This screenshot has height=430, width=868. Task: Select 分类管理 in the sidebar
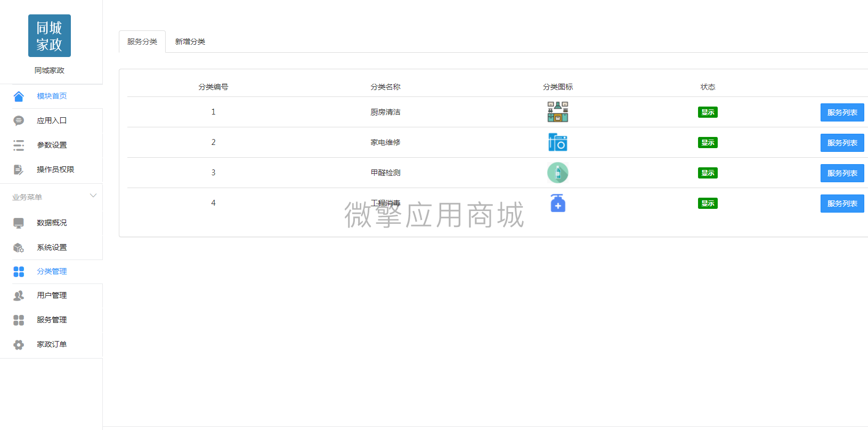pyautogui.click(x=52, y=271)
